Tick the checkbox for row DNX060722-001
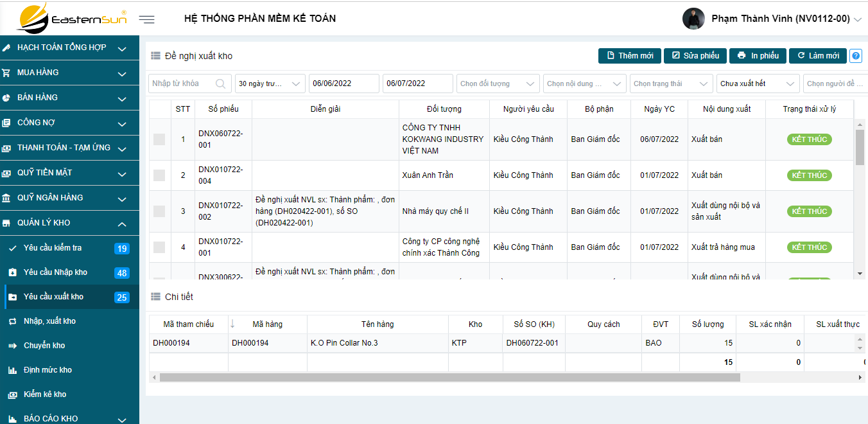 (159, 139)
